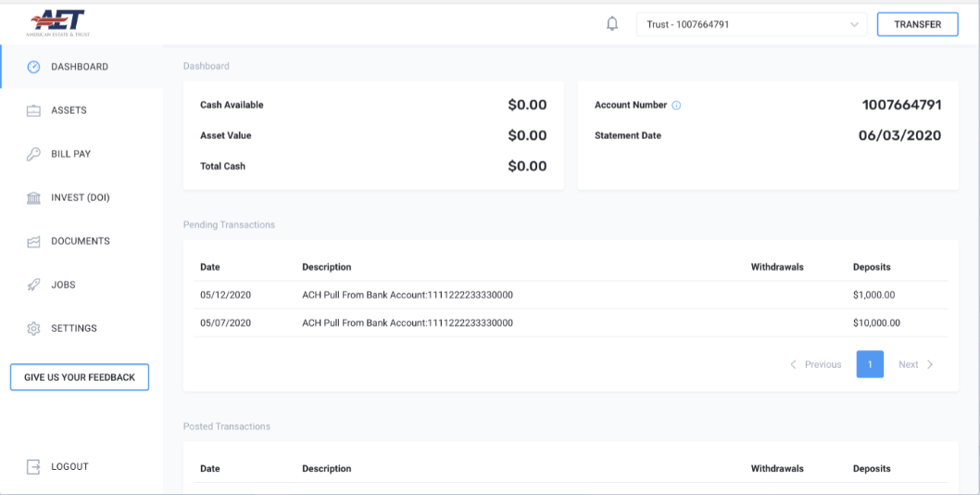Click the Jobs rocket icon
The width and height of the screenshot is (980, 495).
click(x=34, y=285)
